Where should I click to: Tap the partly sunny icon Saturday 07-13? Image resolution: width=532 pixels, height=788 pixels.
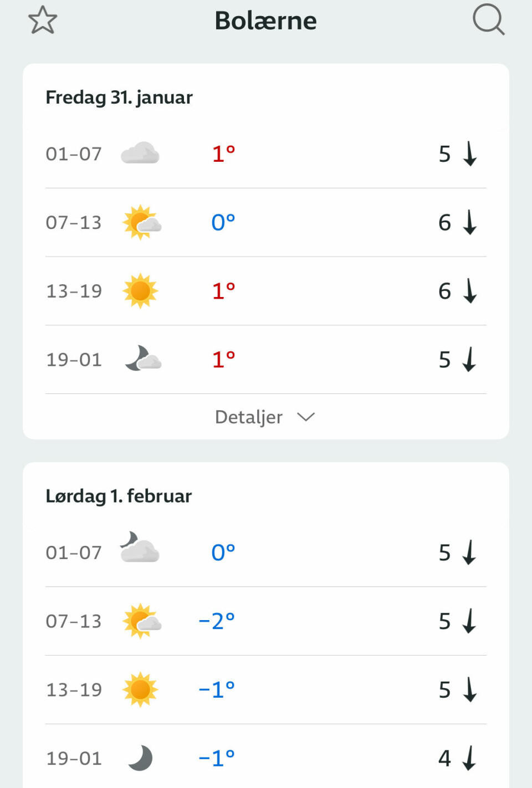[141, 621]
